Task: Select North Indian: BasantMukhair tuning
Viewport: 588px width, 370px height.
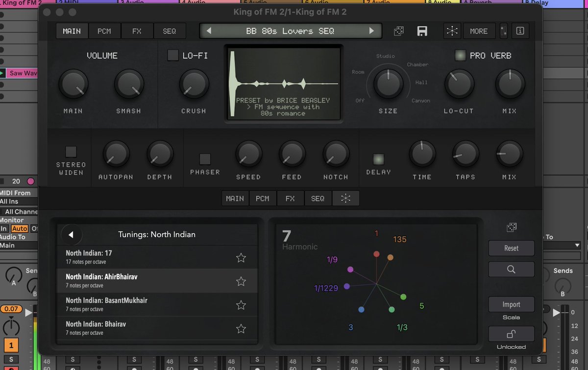Action: pyautogui.click(x=157, y=304)
